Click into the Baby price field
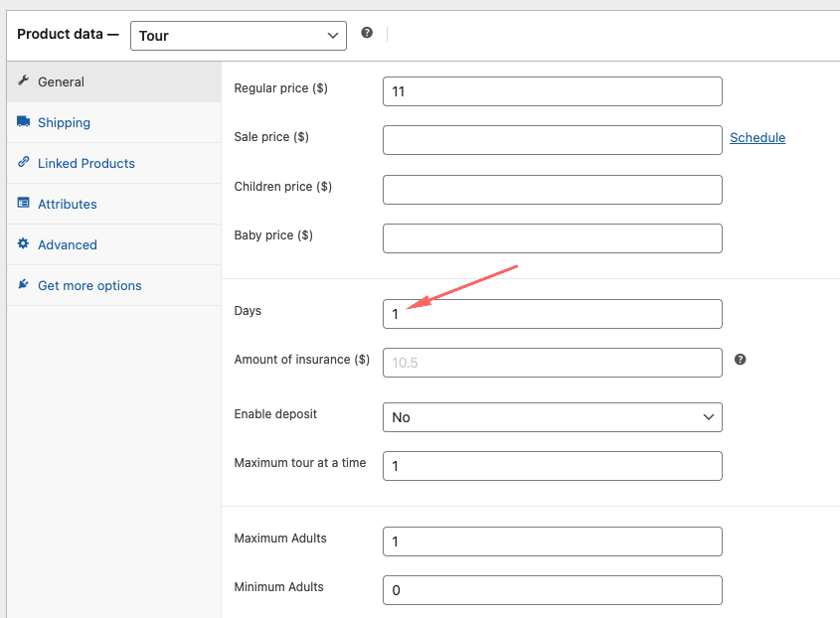Screen dimensions: 840x618 [553, 238]
